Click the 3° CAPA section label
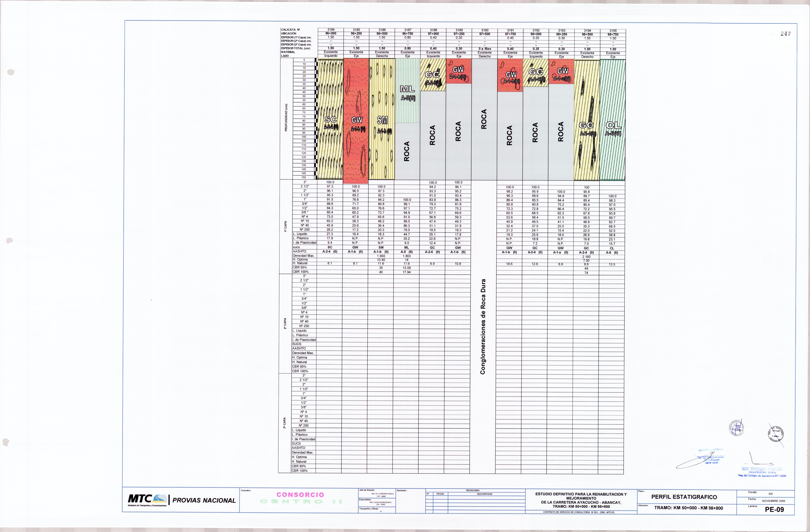The image size is (810, 532). click(285, 423)
